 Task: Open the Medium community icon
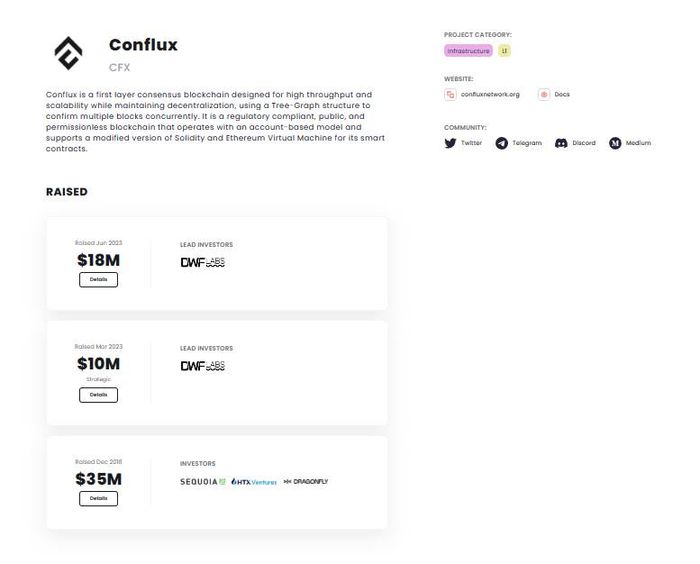(615, 143)
